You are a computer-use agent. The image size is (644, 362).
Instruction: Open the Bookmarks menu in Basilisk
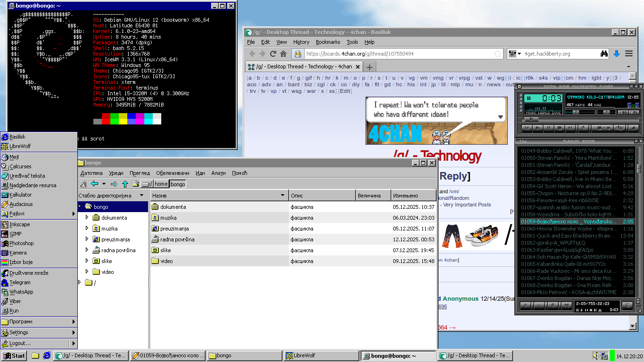[328, 42]
